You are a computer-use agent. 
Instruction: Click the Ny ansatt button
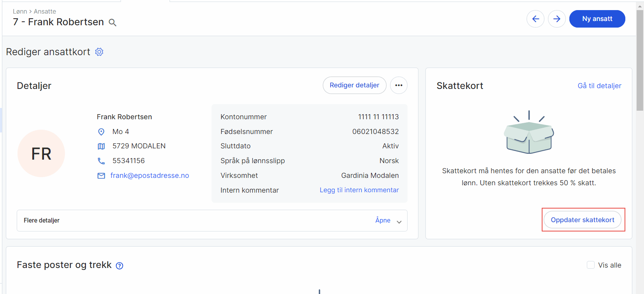[x=597, y=19]
